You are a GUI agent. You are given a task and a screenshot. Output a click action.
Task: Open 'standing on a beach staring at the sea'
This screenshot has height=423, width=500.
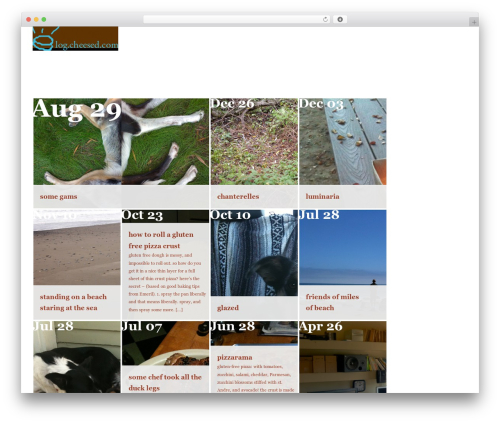[x=73, y=302]
